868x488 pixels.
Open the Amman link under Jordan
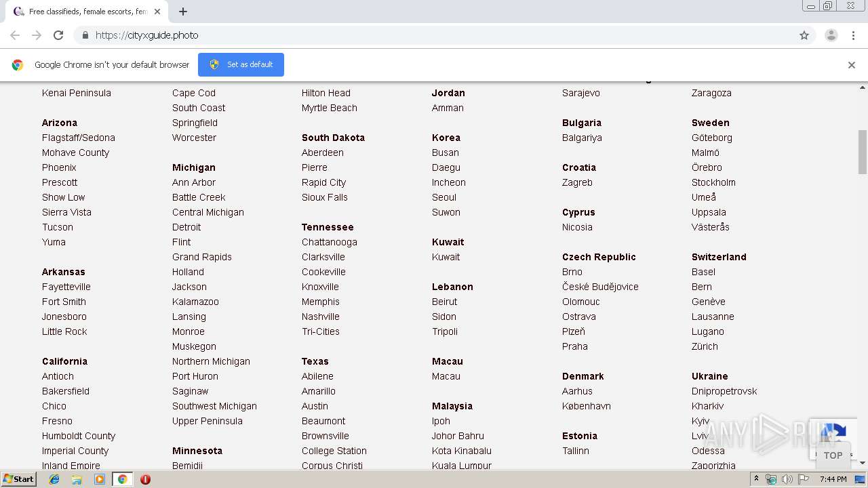click(448, 108)
